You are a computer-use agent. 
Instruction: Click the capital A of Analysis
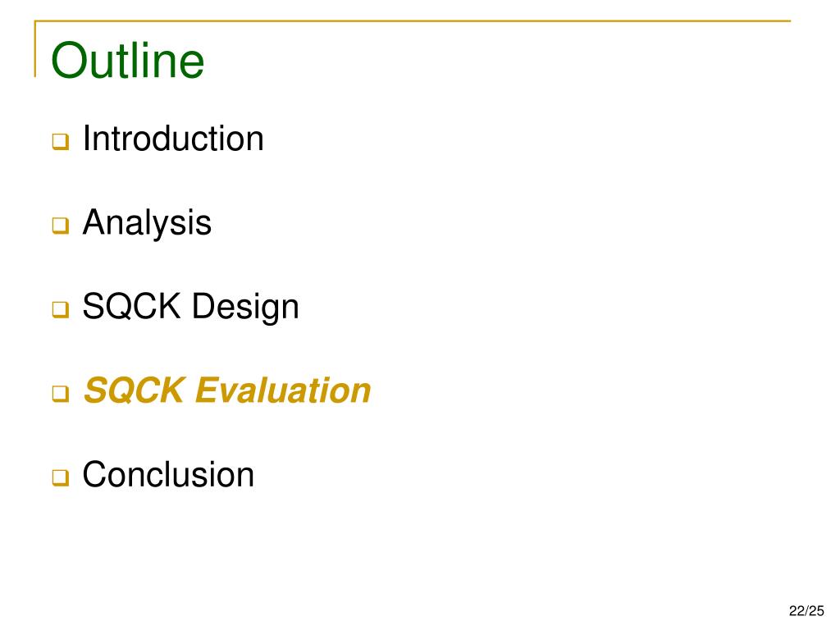pyautogui.click(x=96, y=221)
